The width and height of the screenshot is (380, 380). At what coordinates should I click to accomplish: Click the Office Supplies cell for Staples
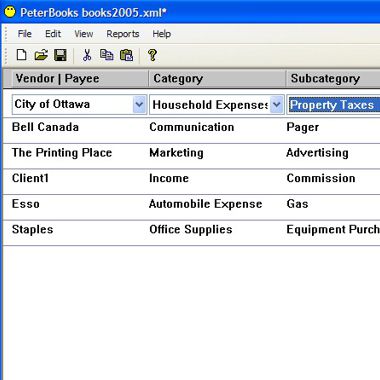coord(191,230)
